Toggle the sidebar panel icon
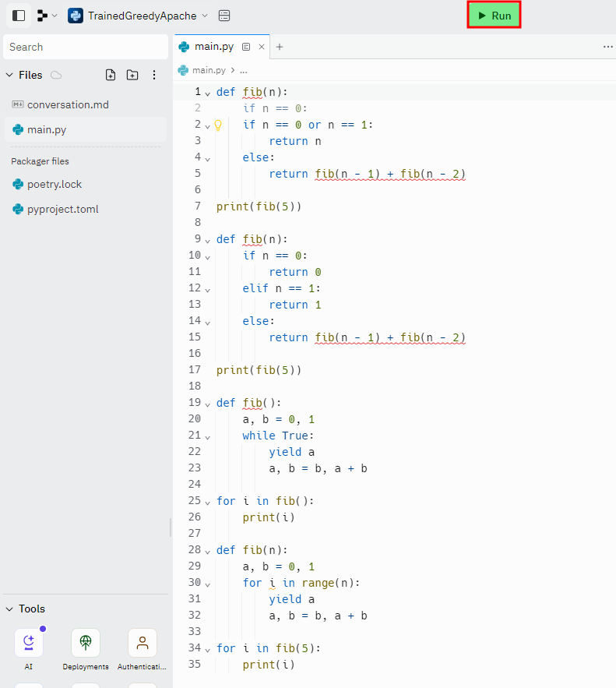Image resolution: width=616 pixels, height=688 pixels. pyautogui.click(x=19, y=16)
